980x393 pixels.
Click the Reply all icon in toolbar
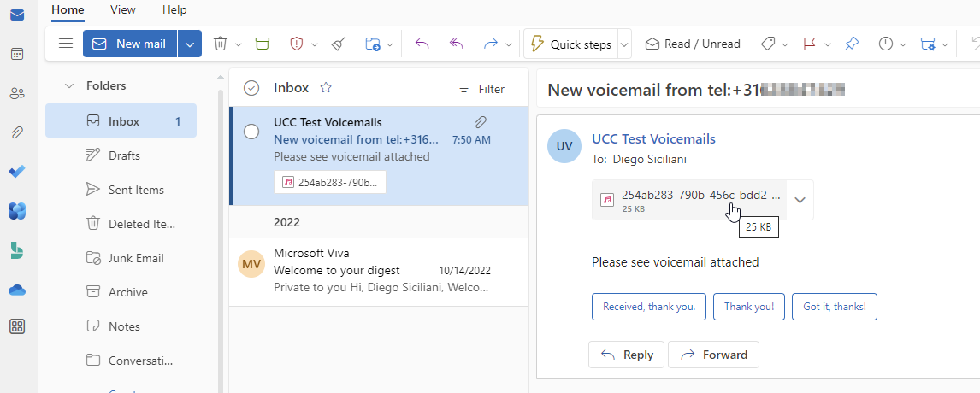pyautogui.click(x=457, y=44)
